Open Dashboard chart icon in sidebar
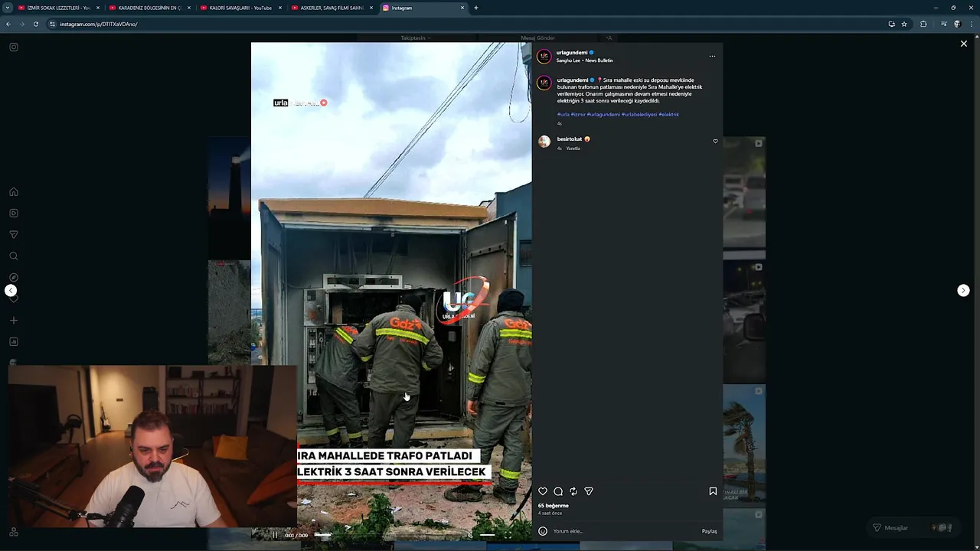The height and width of the screenshot is (551, 980). pyautogui.click(x=14, y=342)
